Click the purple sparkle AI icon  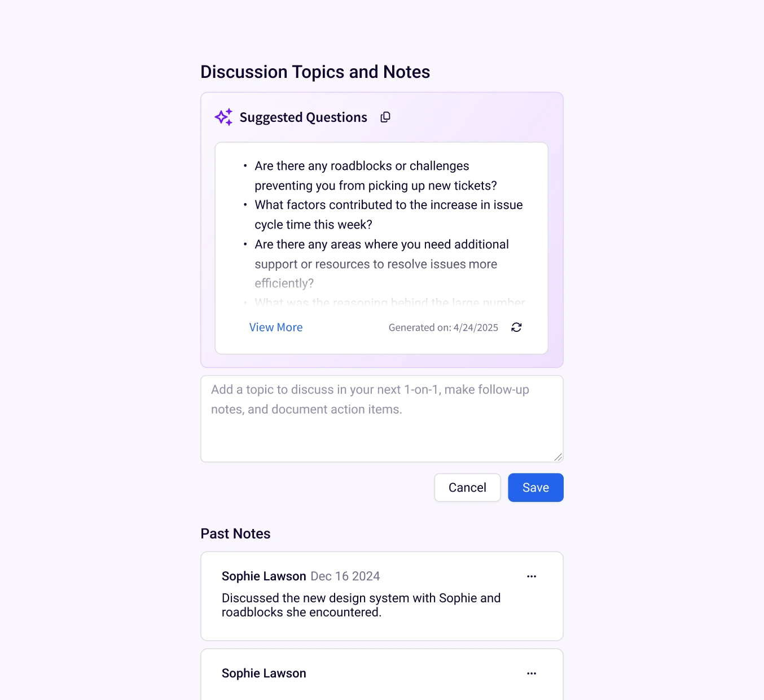[223, 117]
